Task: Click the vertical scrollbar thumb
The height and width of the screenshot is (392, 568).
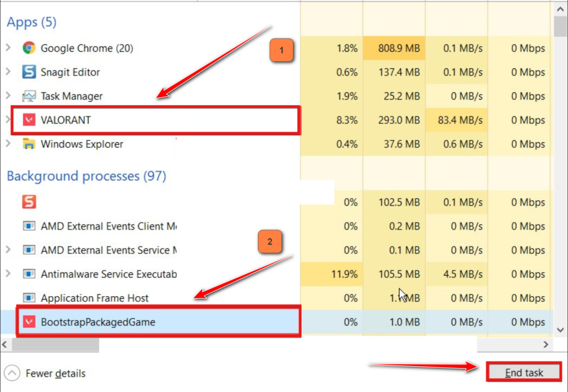Action: pyautogui.click(x=560, y=27)
